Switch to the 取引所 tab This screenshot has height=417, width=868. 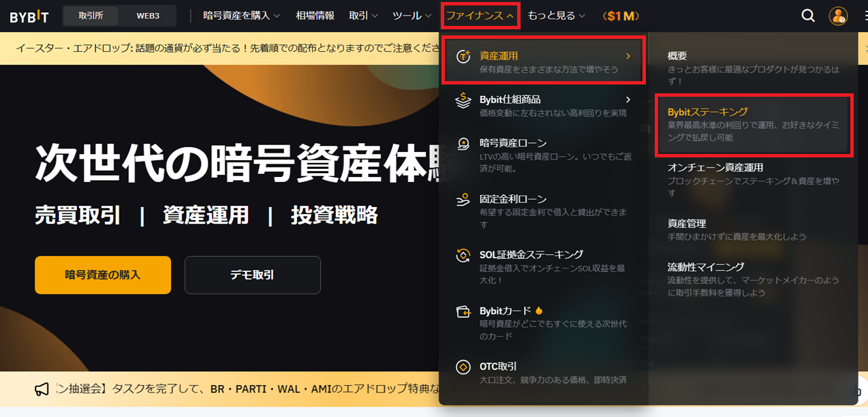coord(91,15)
